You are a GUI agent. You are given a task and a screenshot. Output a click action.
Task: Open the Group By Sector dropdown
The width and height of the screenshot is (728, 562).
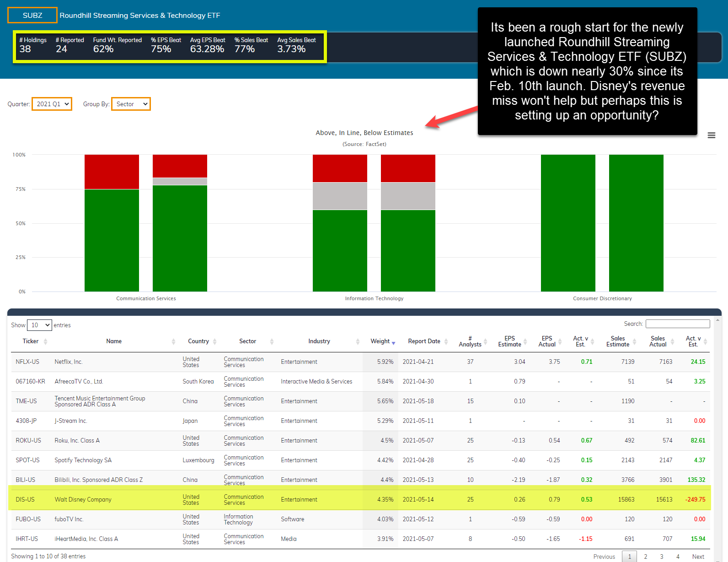(x=131, y=104)
